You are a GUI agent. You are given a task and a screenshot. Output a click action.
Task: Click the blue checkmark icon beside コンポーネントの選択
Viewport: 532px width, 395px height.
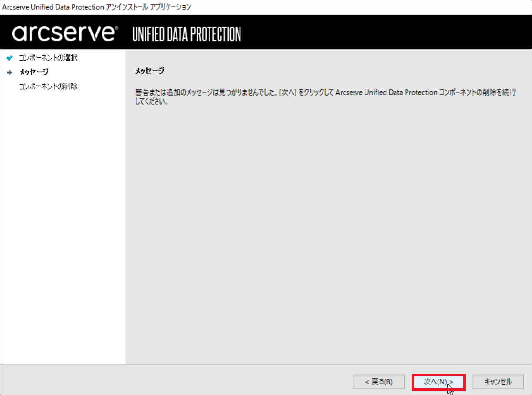10,58
